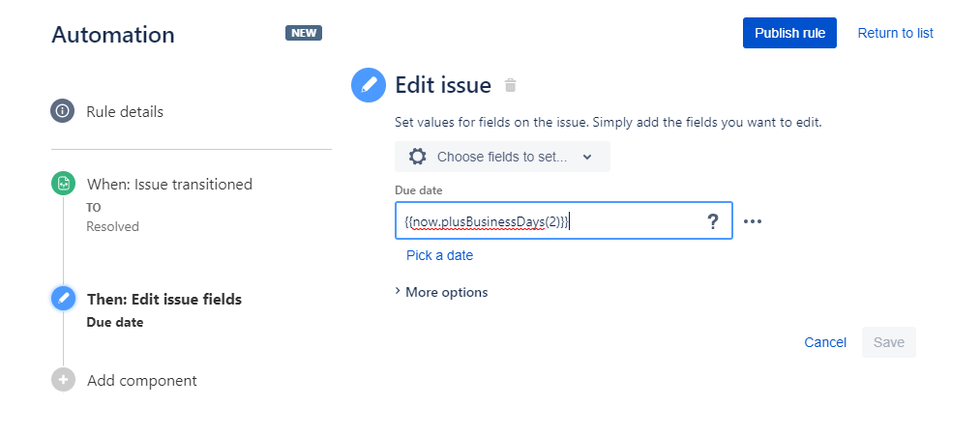Select the blue pencil Edit issue fields icon

point(63,299)
